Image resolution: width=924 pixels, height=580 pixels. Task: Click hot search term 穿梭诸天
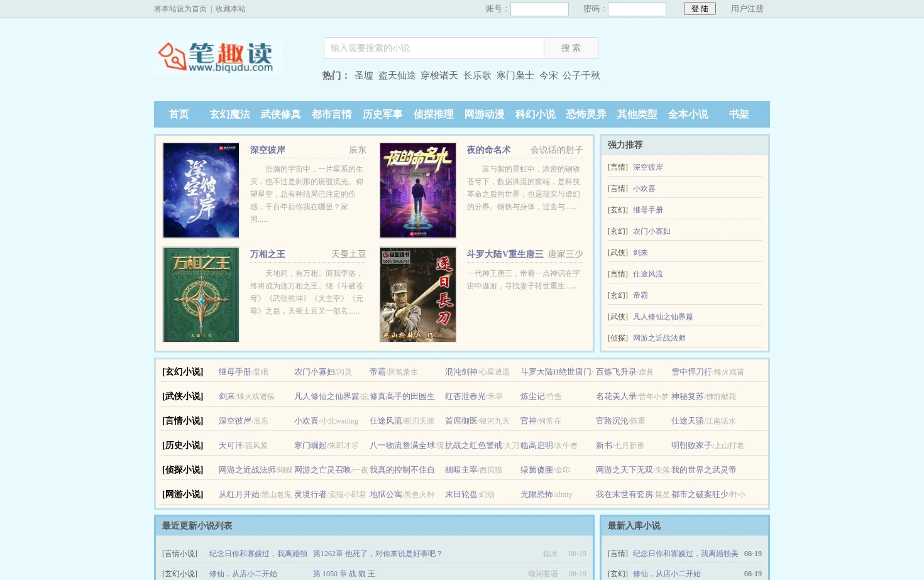[439, 75]
